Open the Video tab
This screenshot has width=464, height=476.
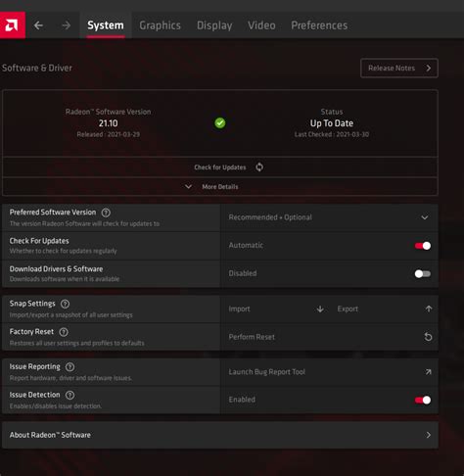(x=261, y=25)
